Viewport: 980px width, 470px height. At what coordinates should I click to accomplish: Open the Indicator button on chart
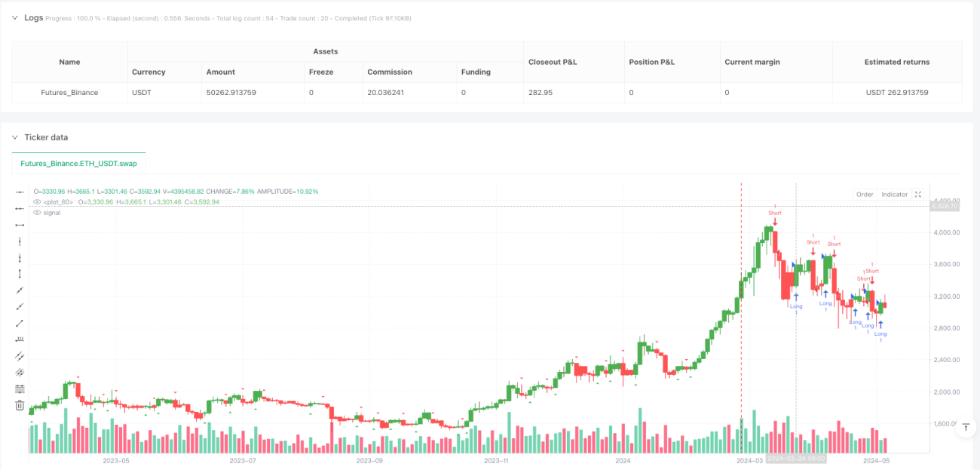click(x=895, y=195)
